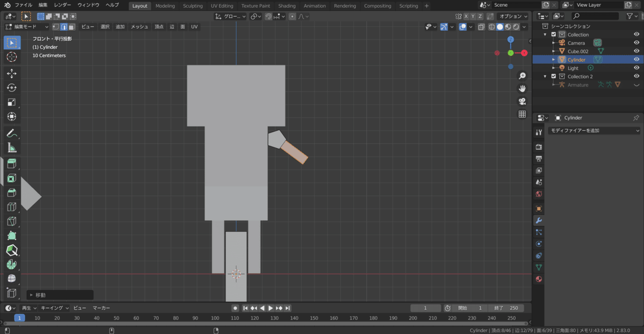Open the edit mode selector dropdown
The width and height of the screenshot is (644, 334).
[x=27, y=27]
